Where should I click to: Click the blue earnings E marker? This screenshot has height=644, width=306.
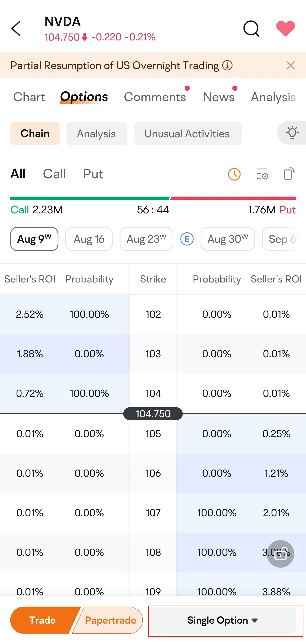pyautogui.click(x=187, y=239)
